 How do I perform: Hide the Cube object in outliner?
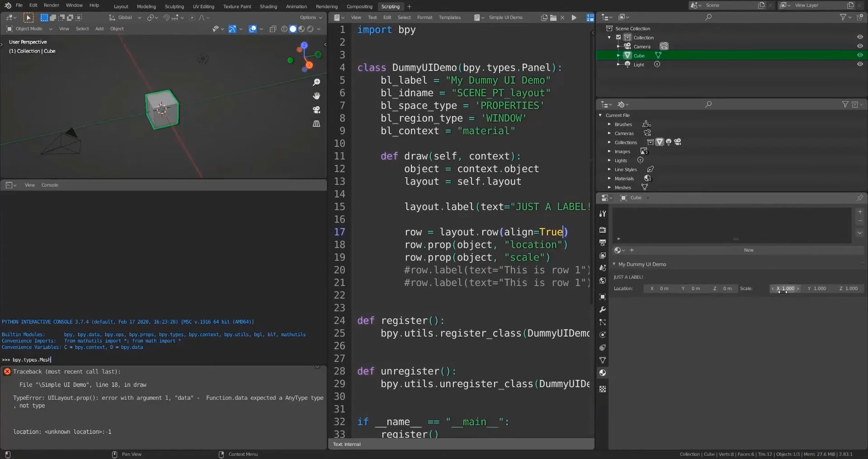[x=859, y=55]
